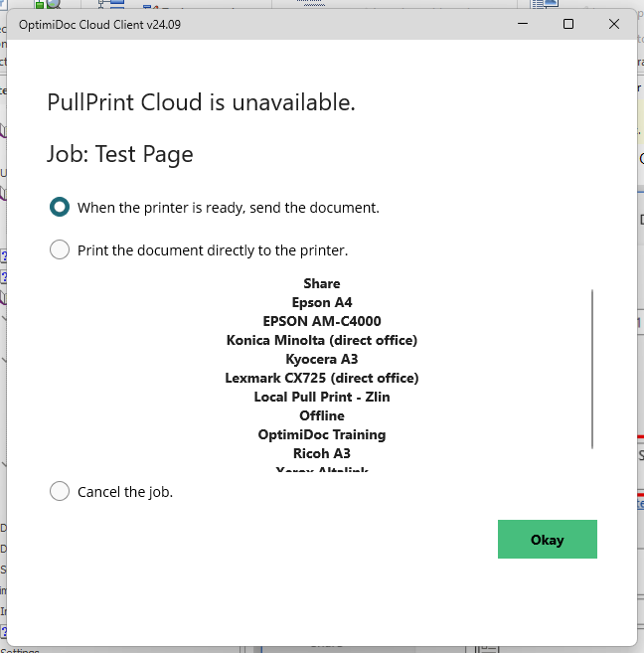Image resolution: width=644 pixels, height=653 pixels.
Task: Select the 'Cancel the job' radio button
Action: click(60, 491)
